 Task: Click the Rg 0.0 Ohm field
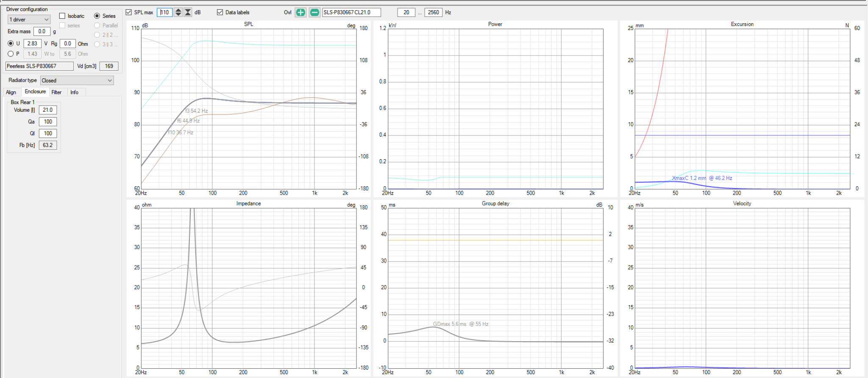(67, 43)
